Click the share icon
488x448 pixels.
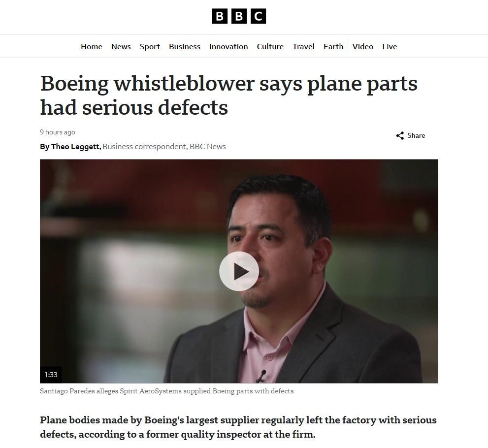tap(400, 136)
